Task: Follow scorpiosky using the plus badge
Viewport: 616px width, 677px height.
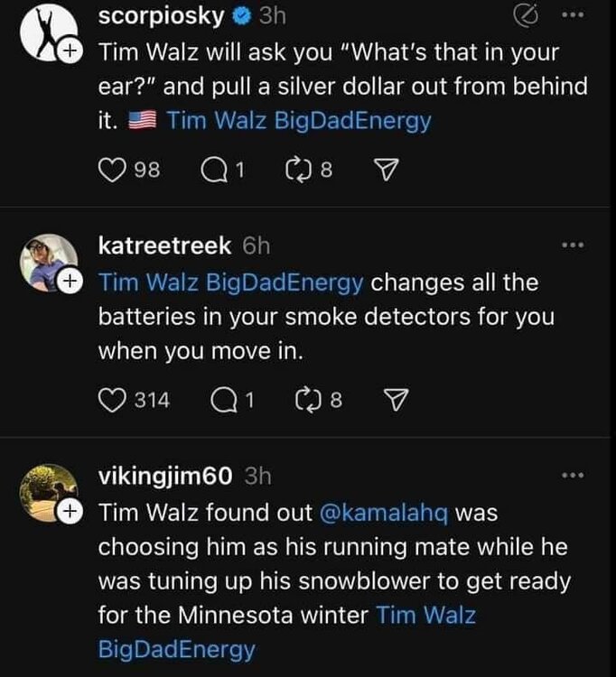Action: (x=65, y=53)
